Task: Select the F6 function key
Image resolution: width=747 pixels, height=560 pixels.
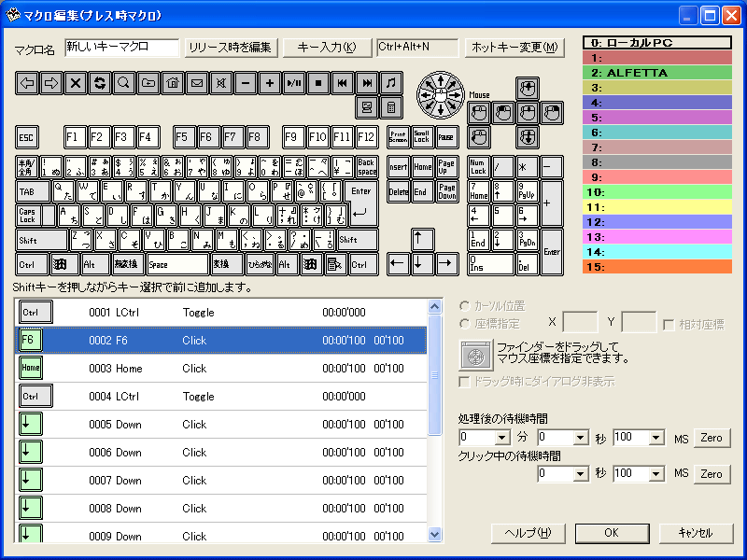Action: pyautogui.click(x=209, y=137)
